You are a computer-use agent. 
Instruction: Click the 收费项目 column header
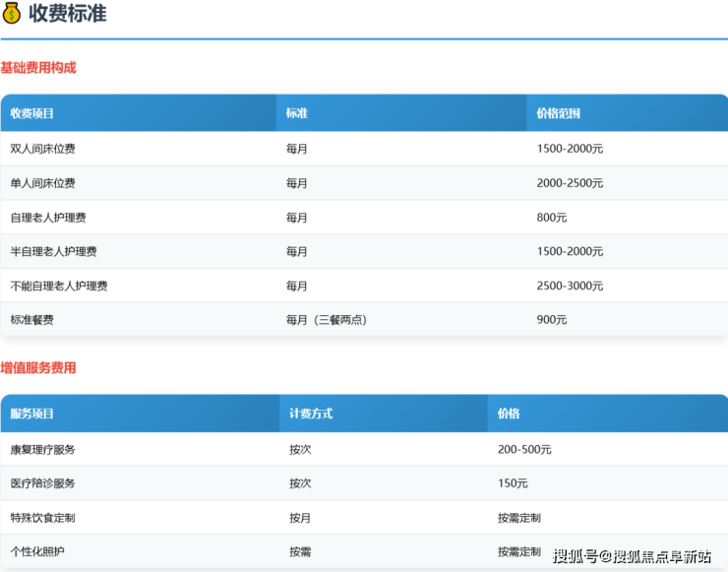(32, 113)
